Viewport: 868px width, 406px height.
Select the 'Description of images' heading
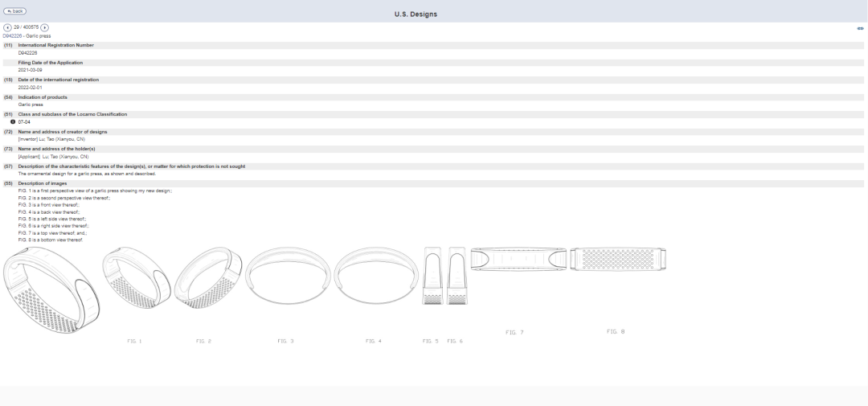coord(43,183)
